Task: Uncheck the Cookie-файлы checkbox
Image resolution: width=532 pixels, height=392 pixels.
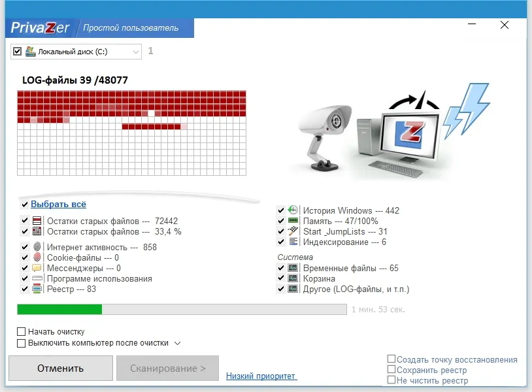Action: [24, 257]
